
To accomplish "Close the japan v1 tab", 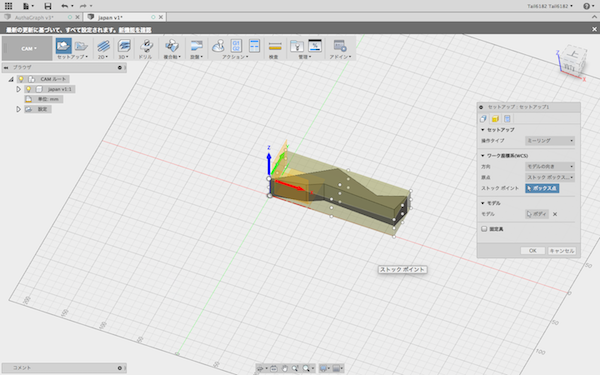I will click(x=161, y=17).
